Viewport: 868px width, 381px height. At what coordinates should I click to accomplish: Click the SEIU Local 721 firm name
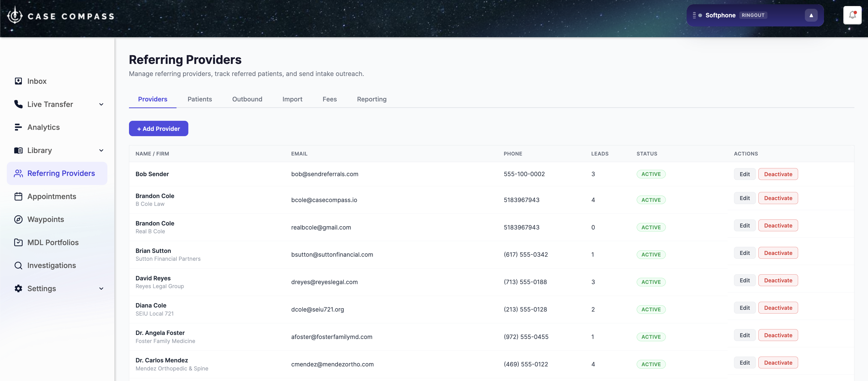coord(155,314)
